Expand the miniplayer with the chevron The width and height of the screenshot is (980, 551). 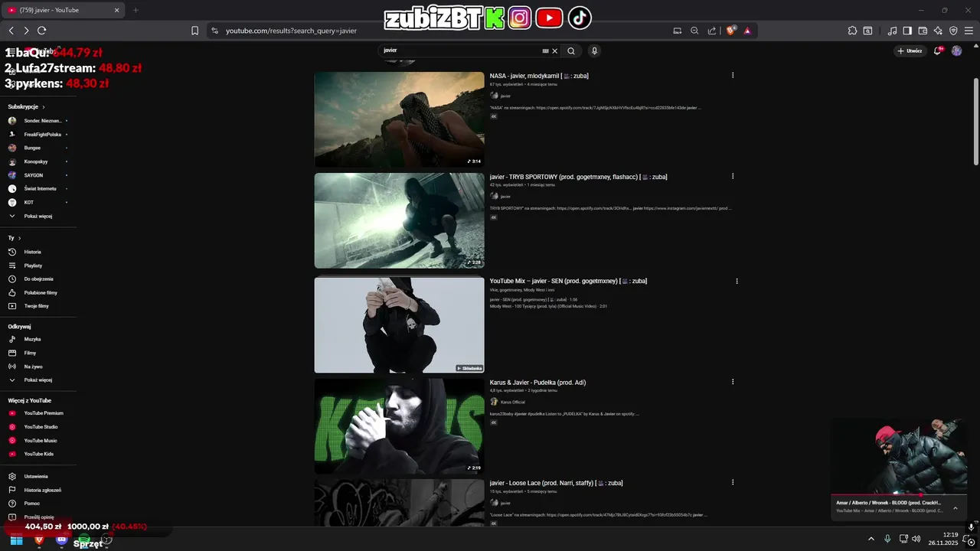[955, 508]
